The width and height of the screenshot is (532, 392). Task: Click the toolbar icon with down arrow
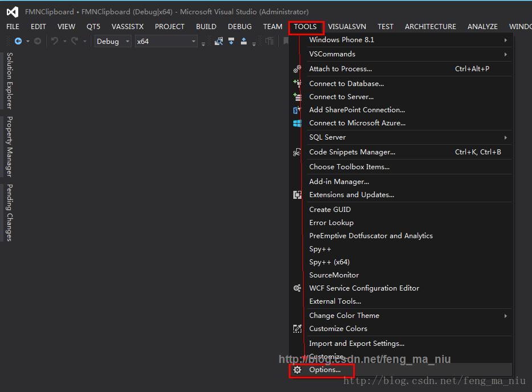click(x=231, y=42)
